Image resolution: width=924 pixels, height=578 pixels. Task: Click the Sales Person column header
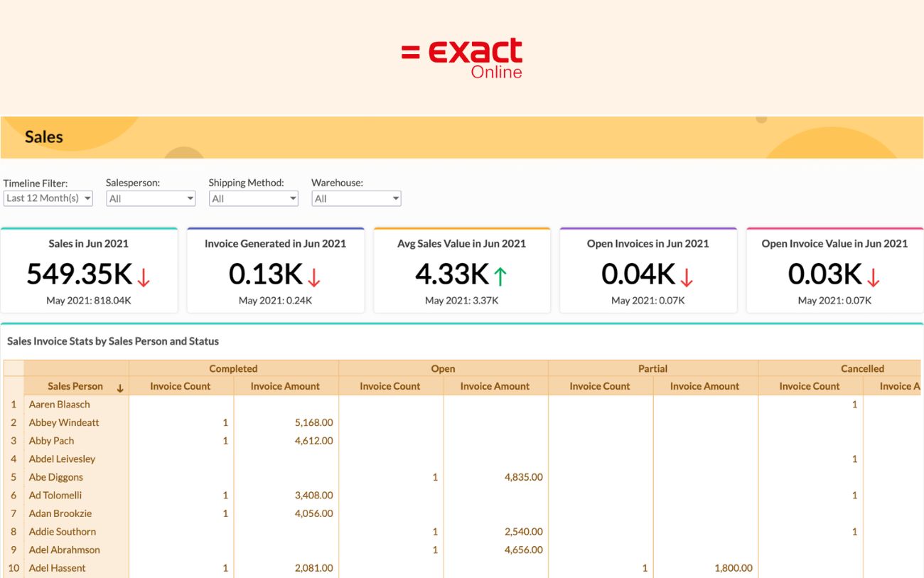75,386
